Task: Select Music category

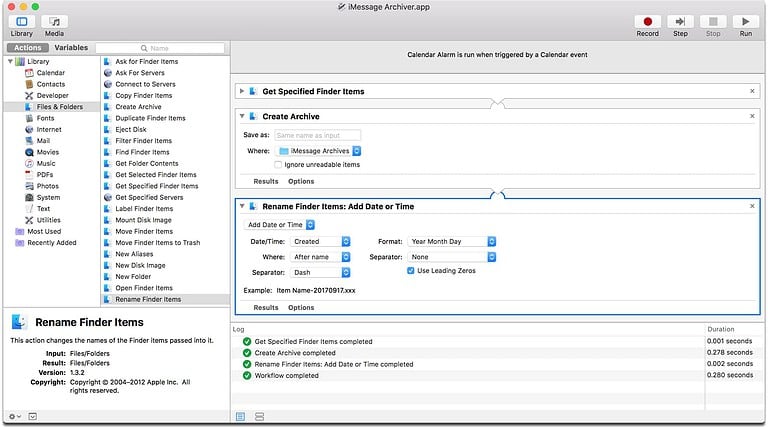Action: coord(46,163)
